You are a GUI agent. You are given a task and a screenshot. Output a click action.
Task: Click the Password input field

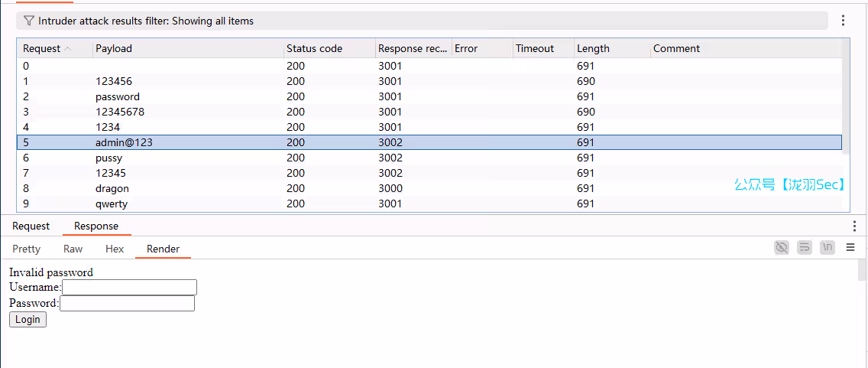[127, 303]
